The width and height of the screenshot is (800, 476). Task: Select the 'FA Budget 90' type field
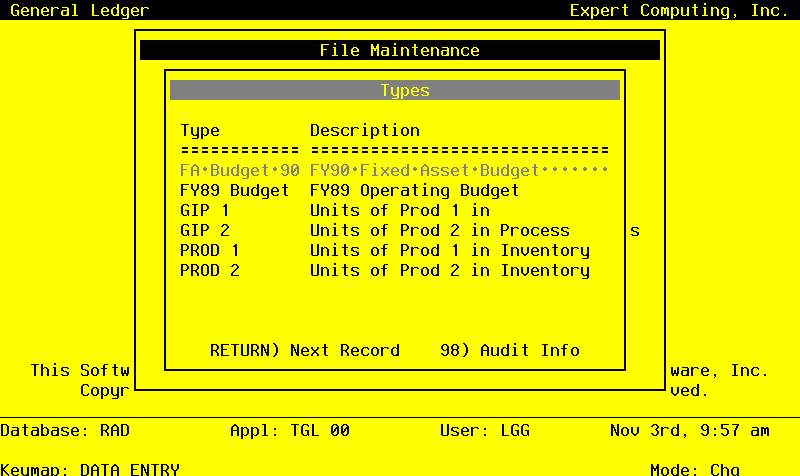(x=240, y=170)
